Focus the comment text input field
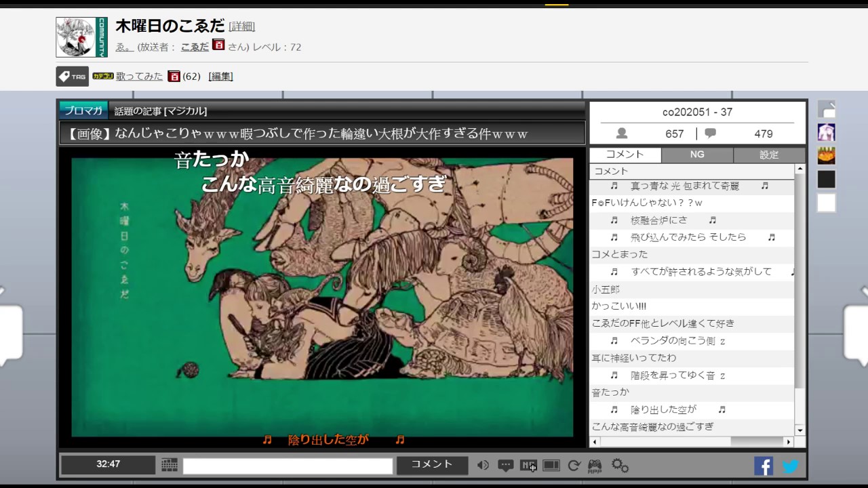 pyautogui.click(x=288, y=466)
